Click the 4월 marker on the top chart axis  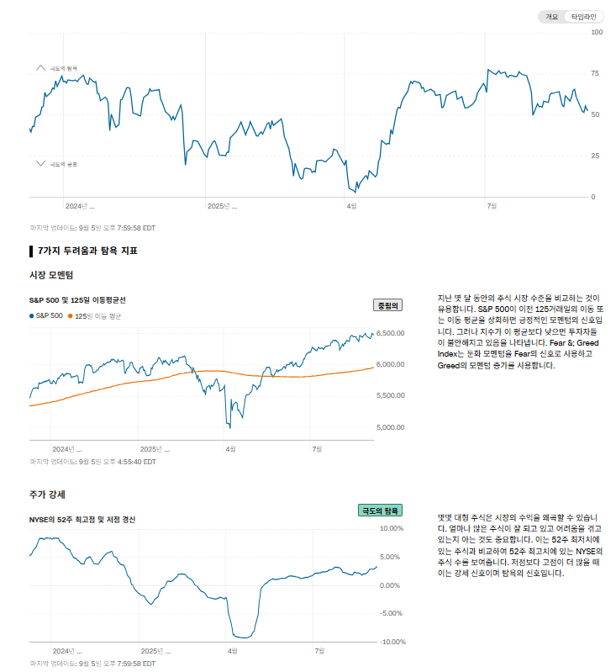coord(351,205)
